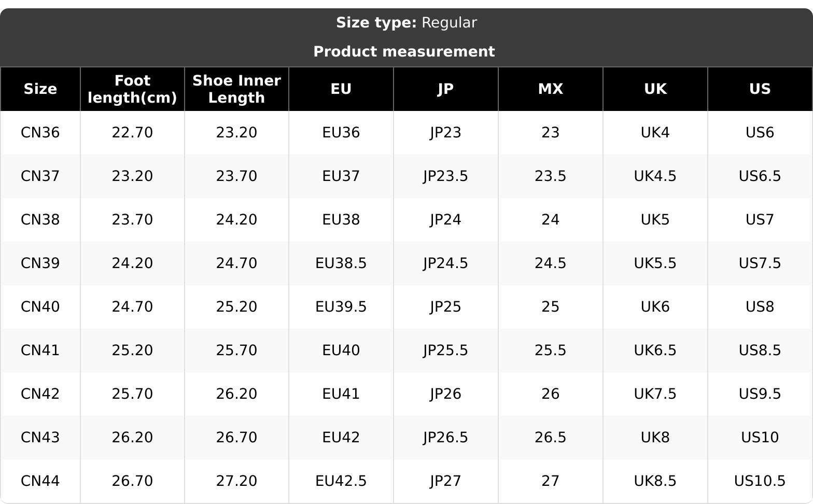The height and width of the screenshot is (504, 813).
Task: Select the CN36 size cell
Action: pyautogui.click(x=40, y=133)
